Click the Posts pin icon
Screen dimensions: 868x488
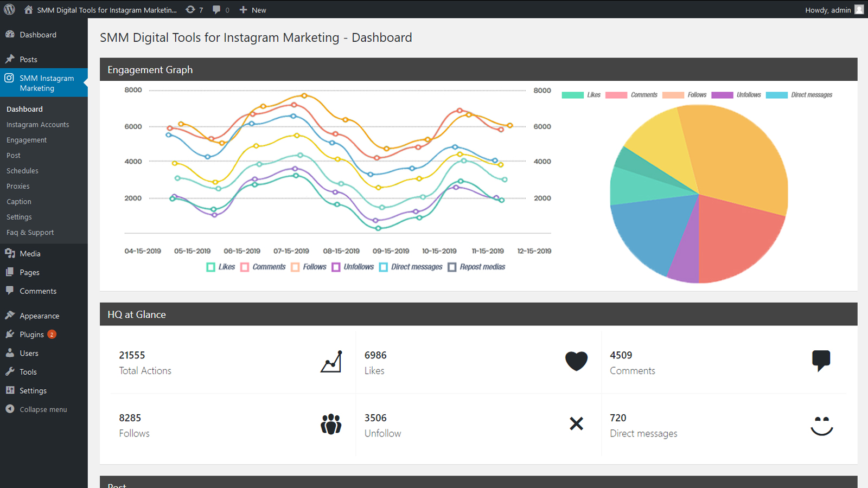(x=10, y=59)
